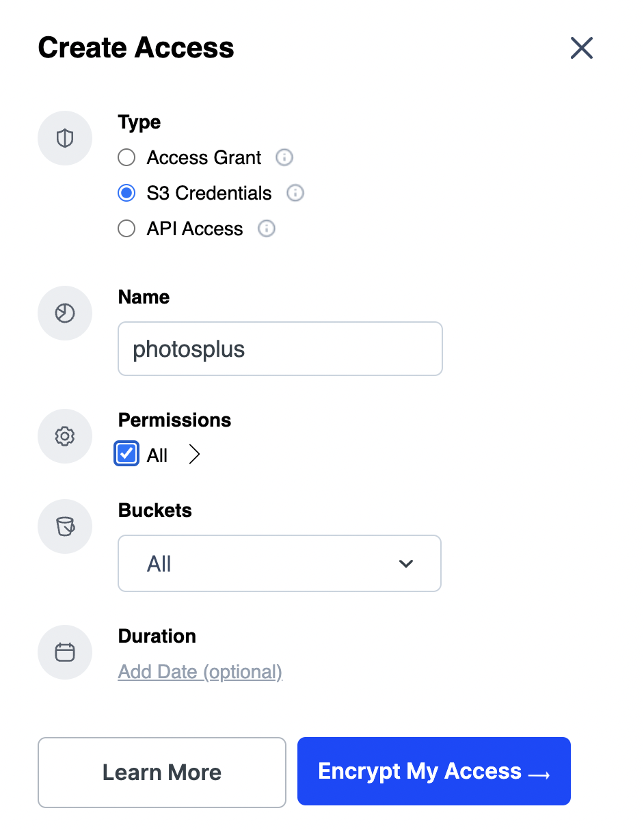Open the Buckets dropdown showing All
Image resolution: width=644 pixels, height=830 pixels.
click(x=280, y=563)
